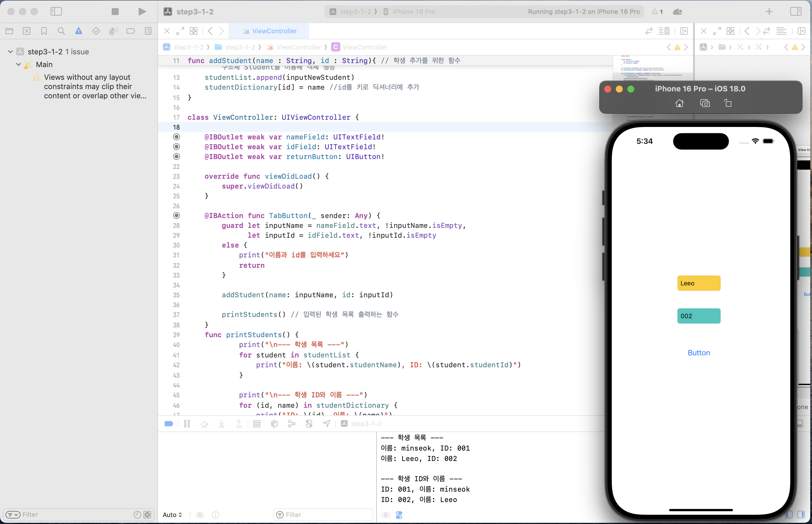Jump to the next issue arrow above editor

[686, 47]
